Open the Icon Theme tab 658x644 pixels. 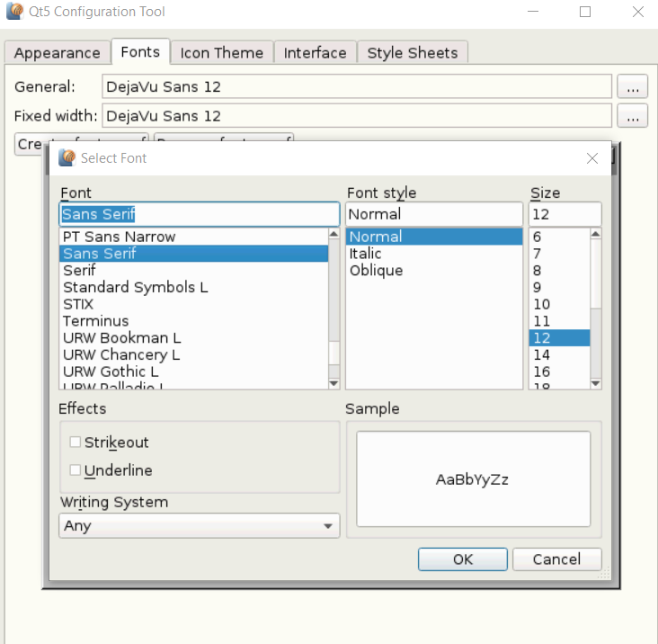pyautogui.click(x=221, y=53)
